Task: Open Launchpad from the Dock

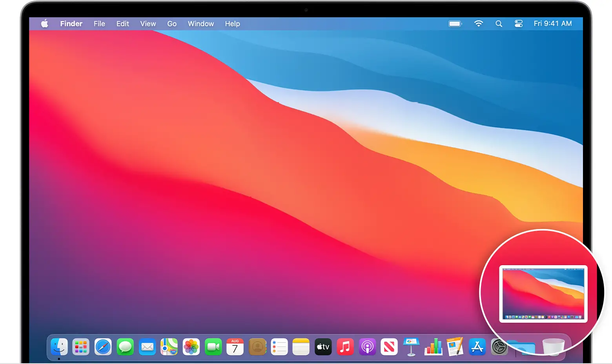Action: pos(81,347)
